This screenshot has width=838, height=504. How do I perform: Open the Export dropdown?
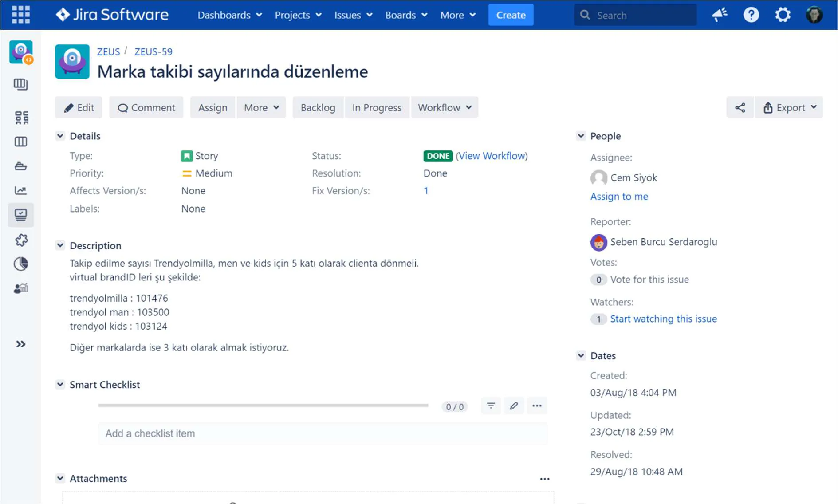click(789, 107)
